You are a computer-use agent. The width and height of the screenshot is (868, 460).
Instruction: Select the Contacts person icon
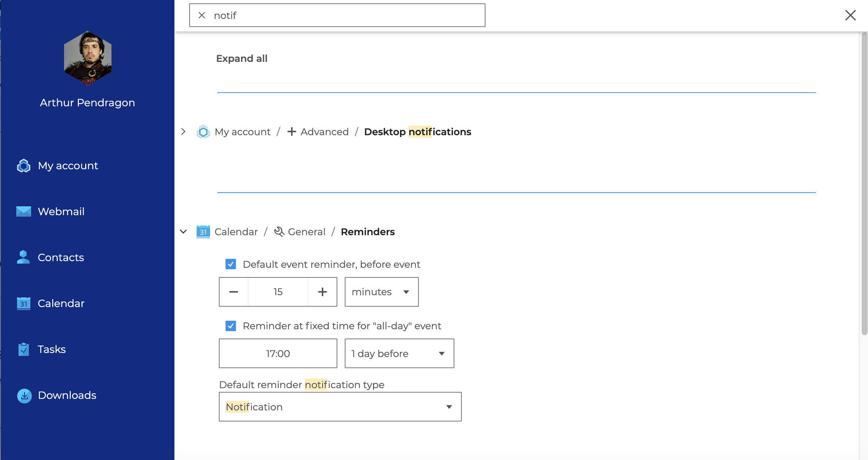[24, 257]
